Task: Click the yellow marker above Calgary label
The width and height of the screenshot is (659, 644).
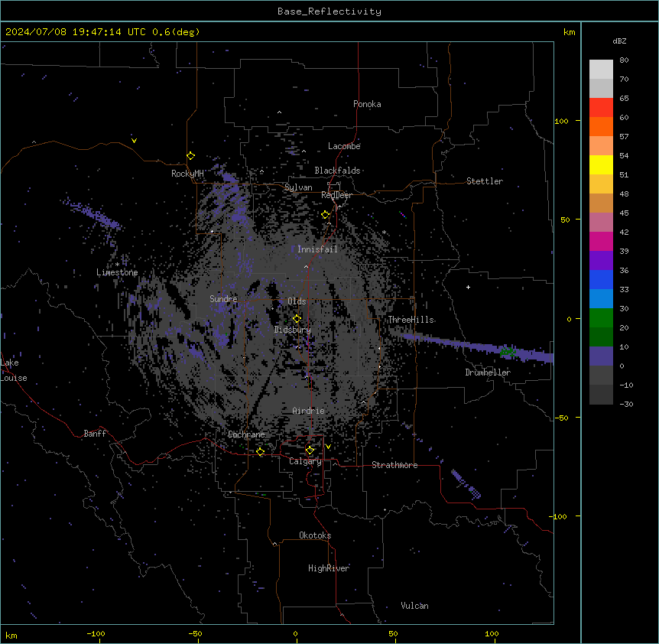Action: [310, 450]
